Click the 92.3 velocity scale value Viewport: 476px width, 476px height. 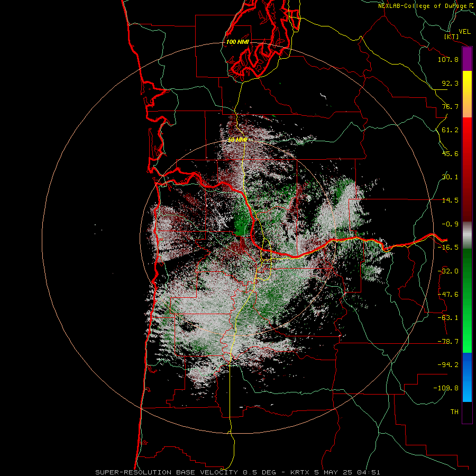(x=450, y=83)
